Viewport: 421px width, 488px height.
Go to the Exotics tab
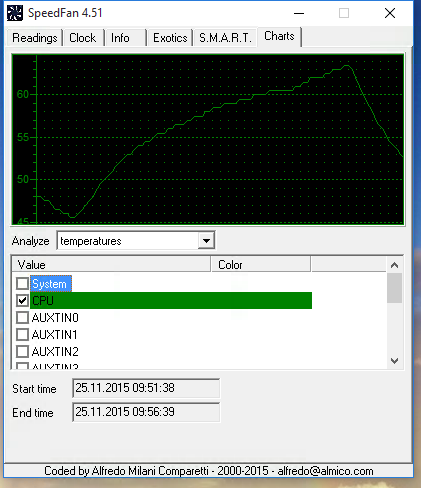click(170, 38)
